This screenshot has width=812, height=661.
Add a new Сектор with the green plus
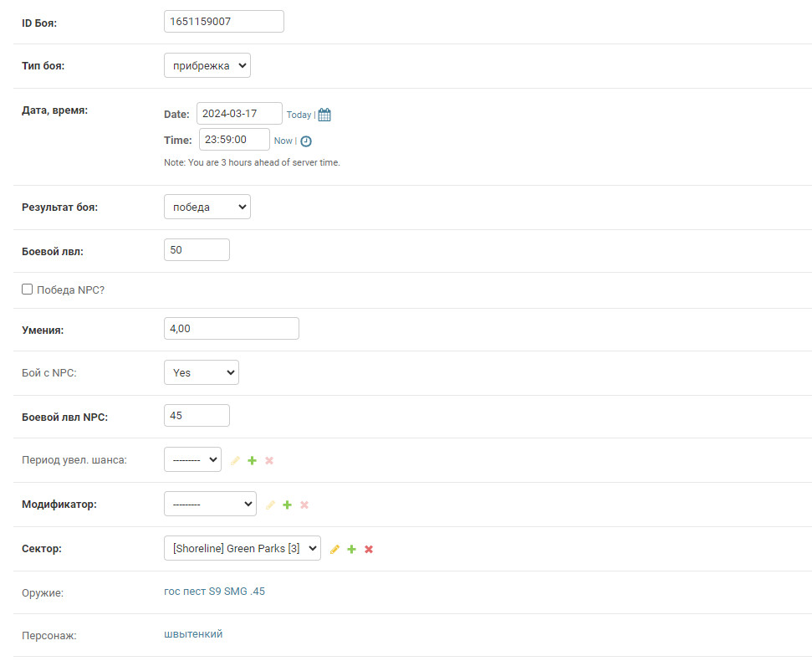[x=351, y=549]
